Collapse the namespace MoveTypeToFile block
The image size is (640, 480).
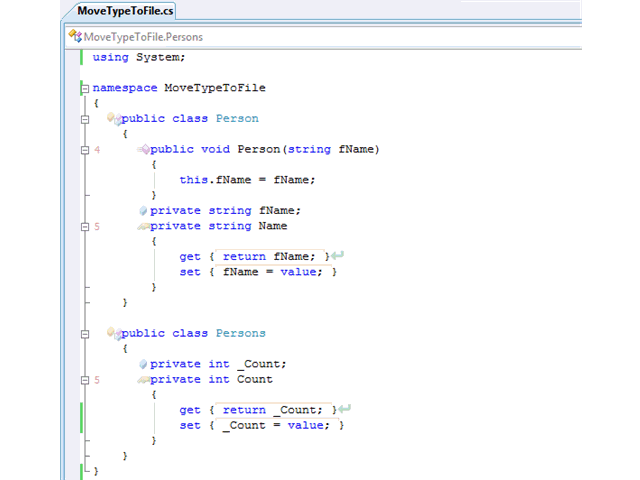(x=85, y=88)
